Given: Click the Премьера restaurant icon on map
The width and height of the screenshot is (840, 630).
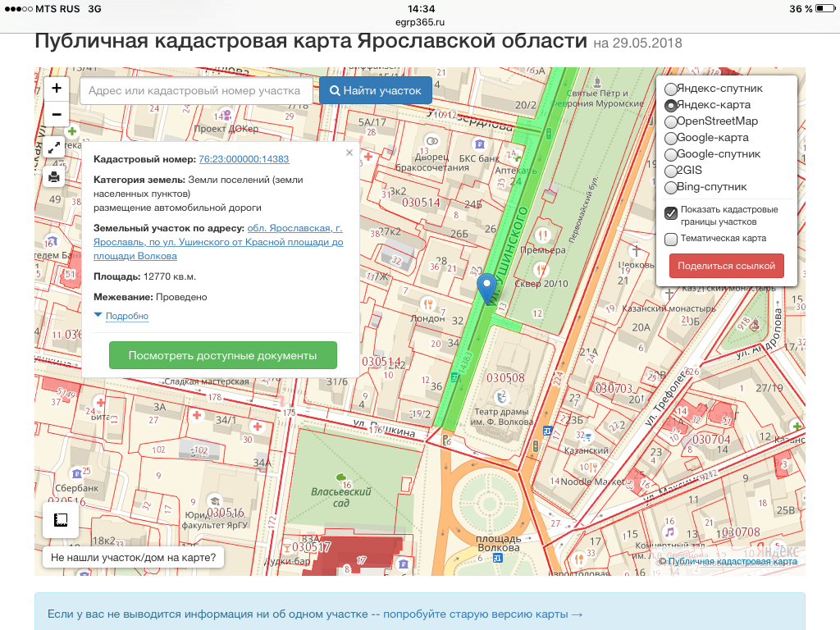Looking at the screenshot, I should tap(543, 235).
